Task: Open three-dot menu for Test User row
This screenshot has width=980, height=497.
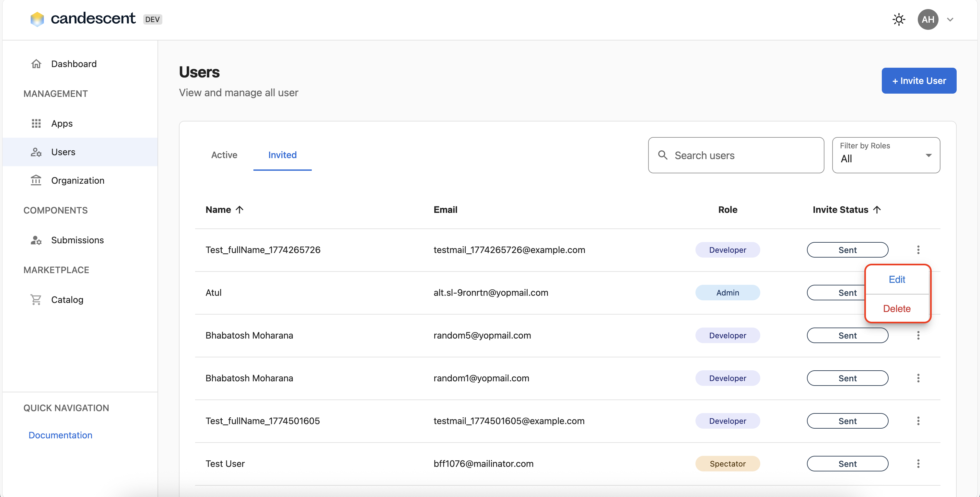Action: click(918, 464)
